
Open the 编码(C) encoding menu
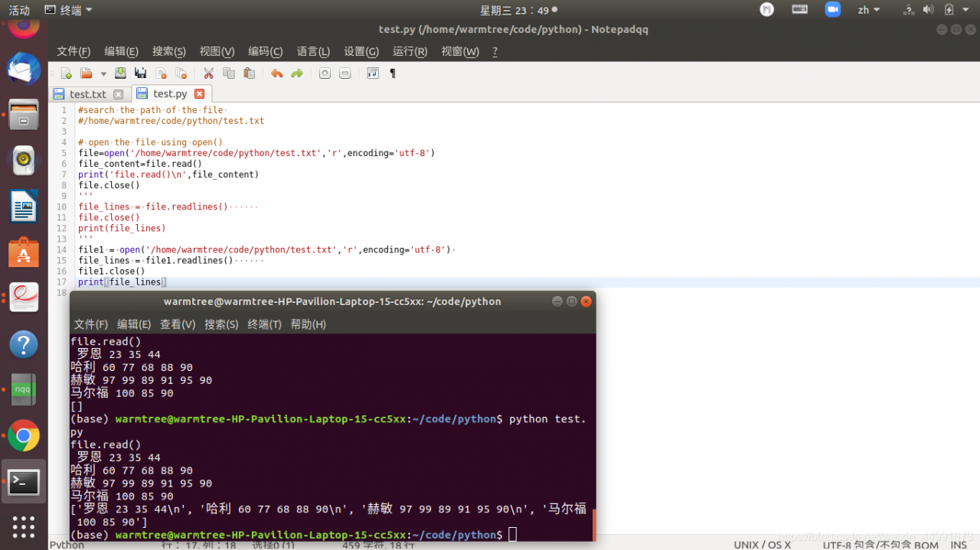[266, 51]
